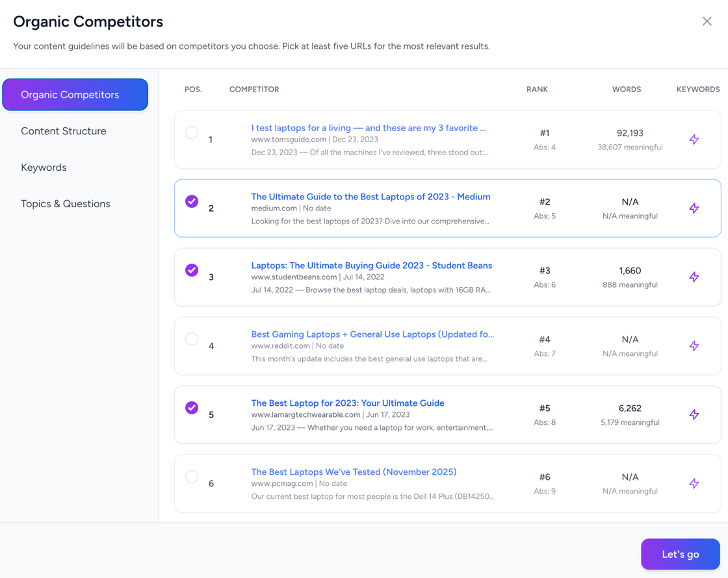Select the tomsguide.com competitor checkbox
Screen dimensions: 728x578
pyautogui.click(x=192, y=132)
